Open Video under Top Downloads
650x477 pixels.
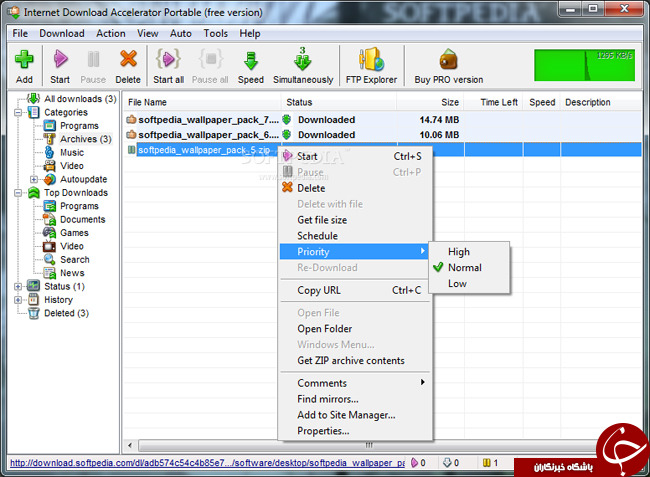click(72, 246)
